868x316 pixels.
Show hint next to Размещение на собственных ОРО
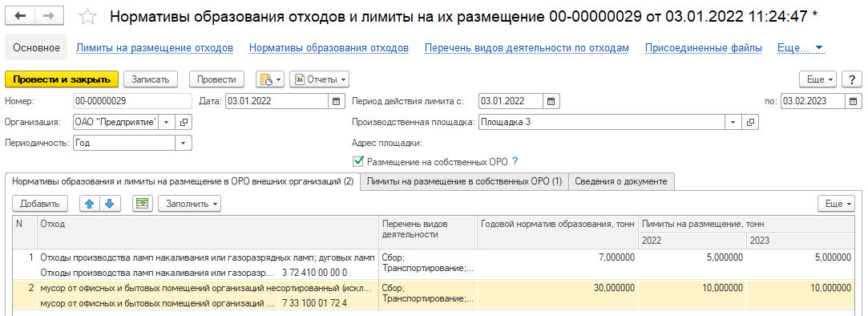[515, 161]
